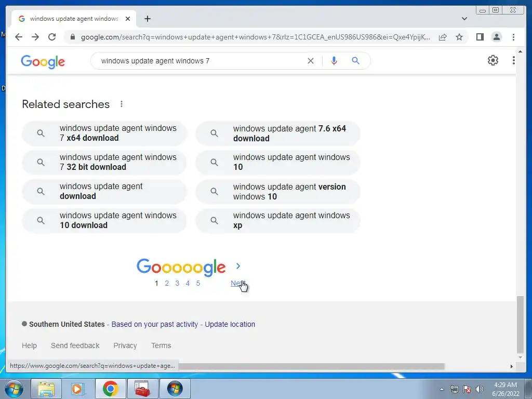This screenshot has height=399, width=532.
Task: Start voice search with the microphone
Action: pos(334,61)
